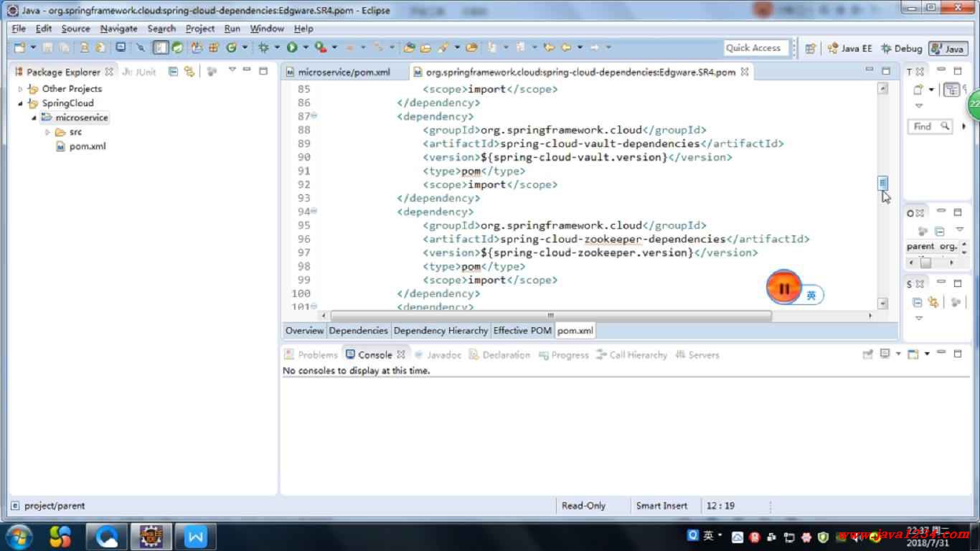The image size is (980, 551).
Task: Click the Link with Editor icon in Package Explorer
Action: coord(189,71)
